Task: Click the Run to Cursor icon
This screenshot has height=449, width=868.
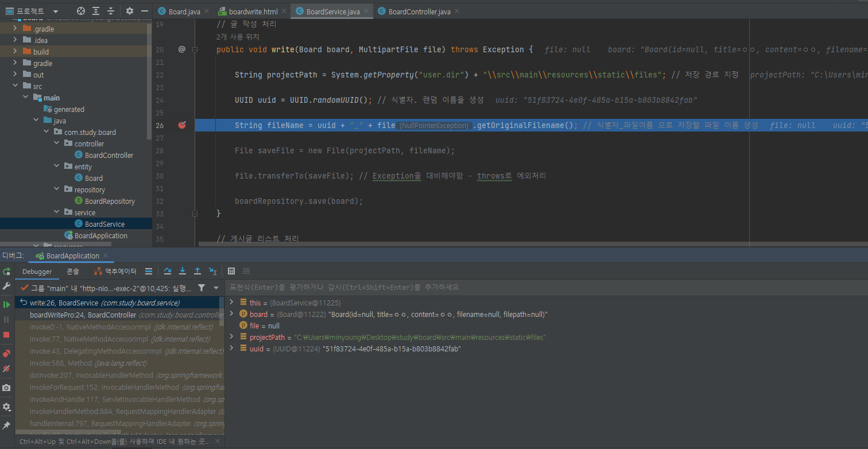Action: pyautogui.click(x=212, y=271)
